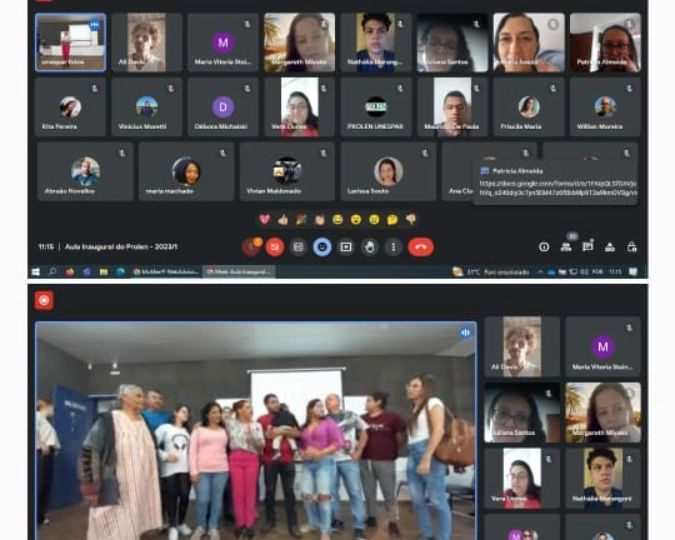Select Willian Moreira participant tile
The width and height of the screenshot is (675, 540).
(x=605, y=107)
